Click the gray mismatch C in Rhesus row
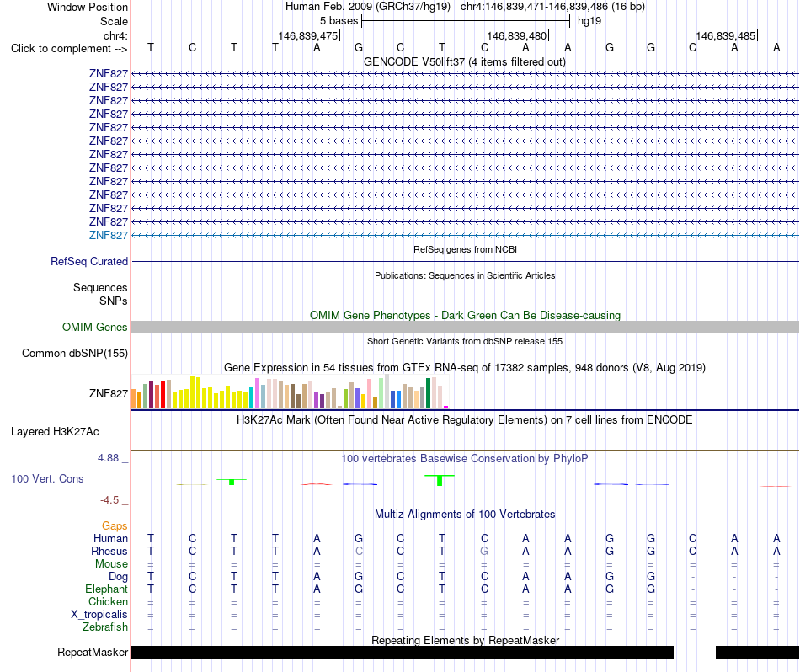 359,551
